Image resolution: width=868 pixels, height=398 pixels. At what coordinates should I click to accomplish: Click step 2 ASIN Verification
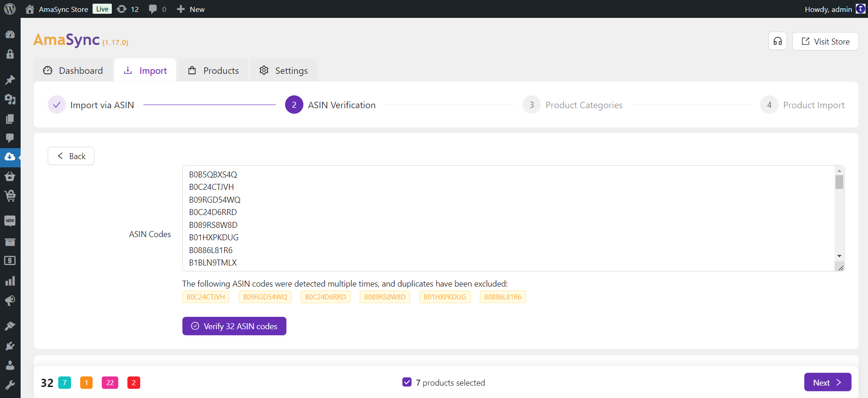[330, 105]
